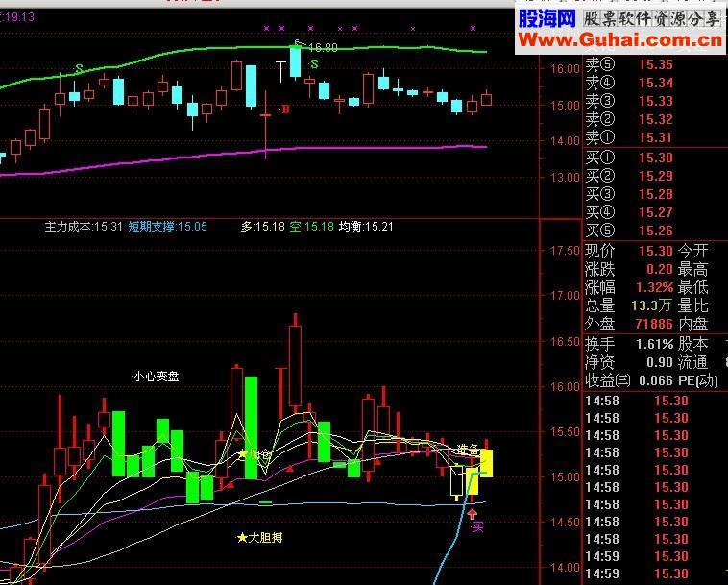Click the 17.50 price axis label
The image size is (728, 585).
coord(565,251)
